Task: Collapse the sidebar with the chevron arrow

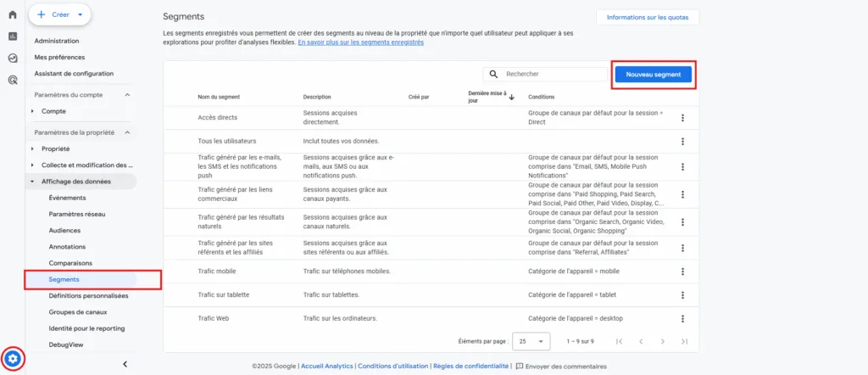Action: tap(125, 364)
